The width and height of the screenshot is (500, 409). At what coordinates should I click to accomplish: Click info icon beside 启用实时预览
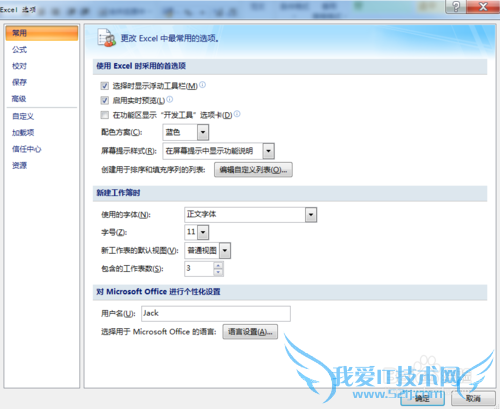tap(170, 99)
